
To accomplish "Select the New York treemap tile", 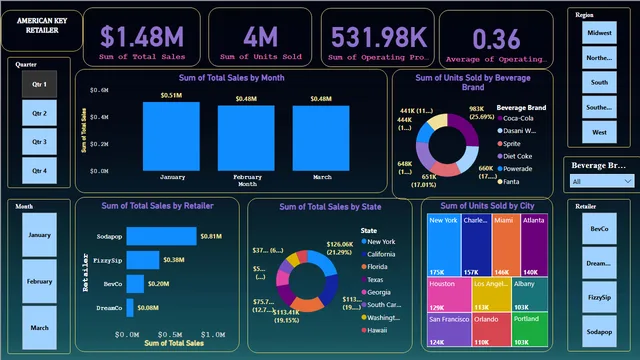I will [x=444, y=245].
